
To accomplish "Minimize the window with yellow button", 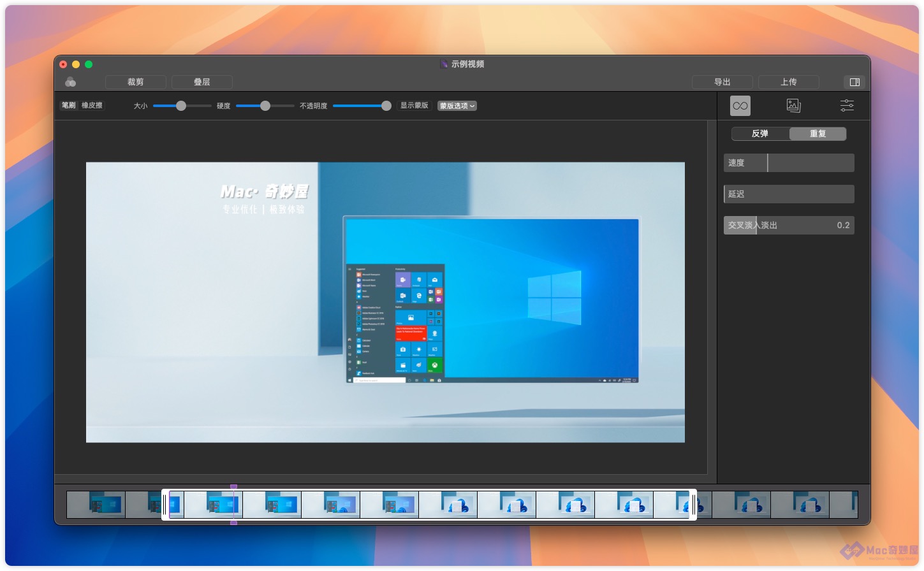I will (x=76, y=64).
